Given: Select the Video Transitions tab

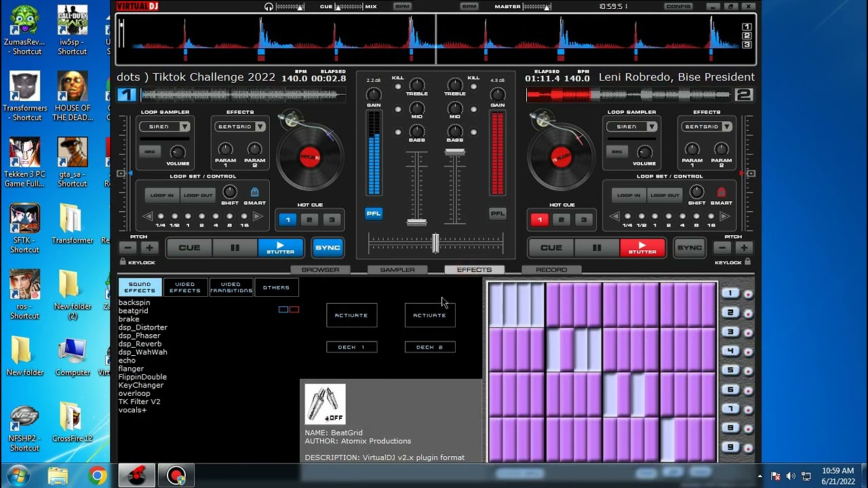Looking at the screenshot, I should [231, 287].
